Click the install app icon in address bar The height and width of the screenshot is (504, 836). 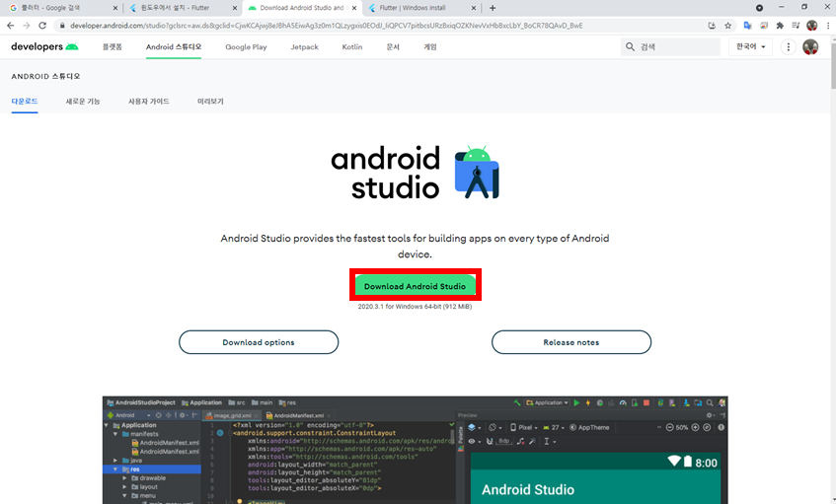pyautogui.click(x=712, y=25)
